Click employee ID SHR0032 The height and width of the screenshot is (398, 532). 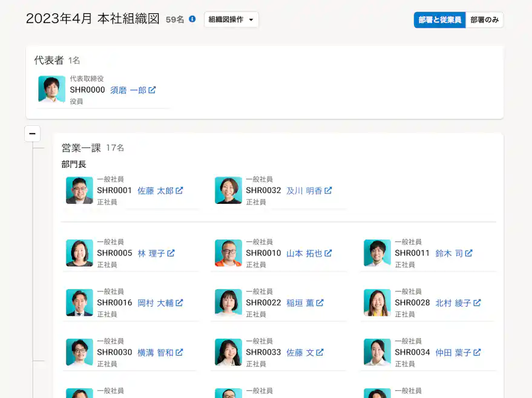tap(264, 191)
